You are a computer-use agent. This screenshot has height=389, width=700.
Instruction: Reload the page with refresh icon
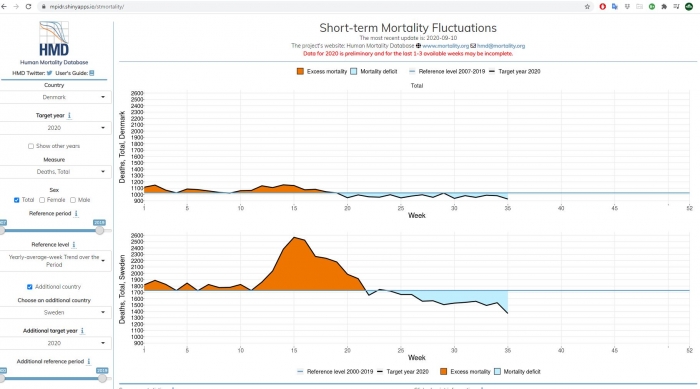click(29, 7)
